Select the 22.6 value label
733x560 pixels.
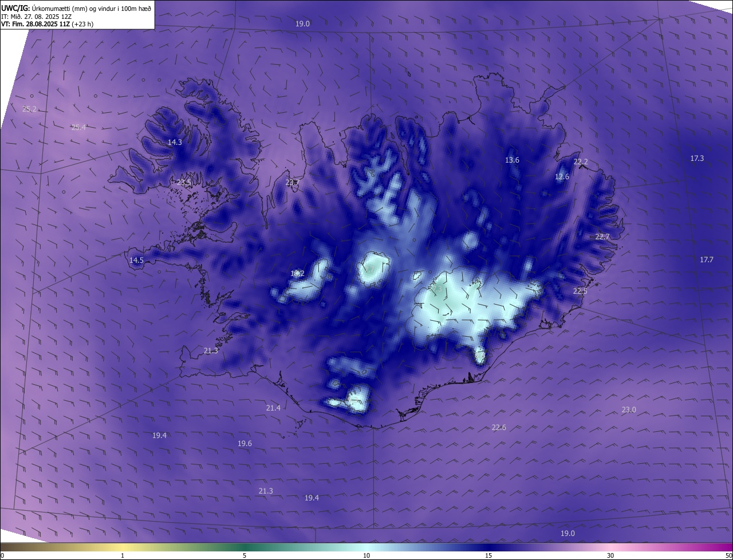(499, 427)
